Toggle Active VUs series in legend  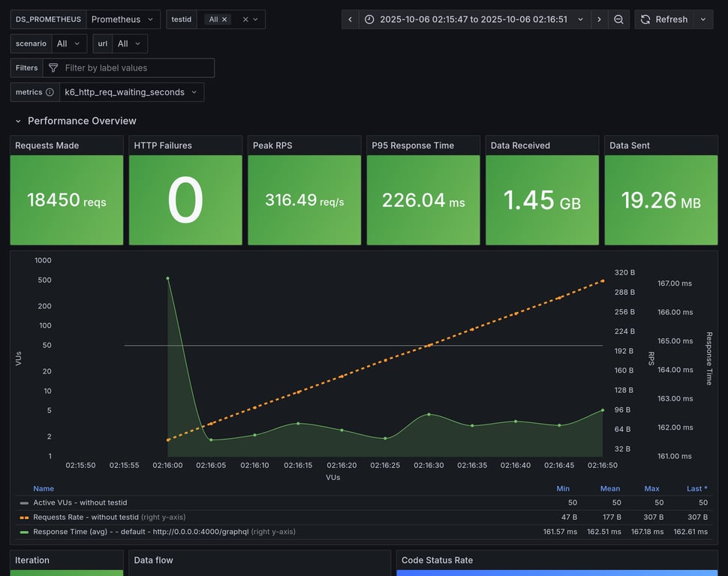[x=80, y=502]
